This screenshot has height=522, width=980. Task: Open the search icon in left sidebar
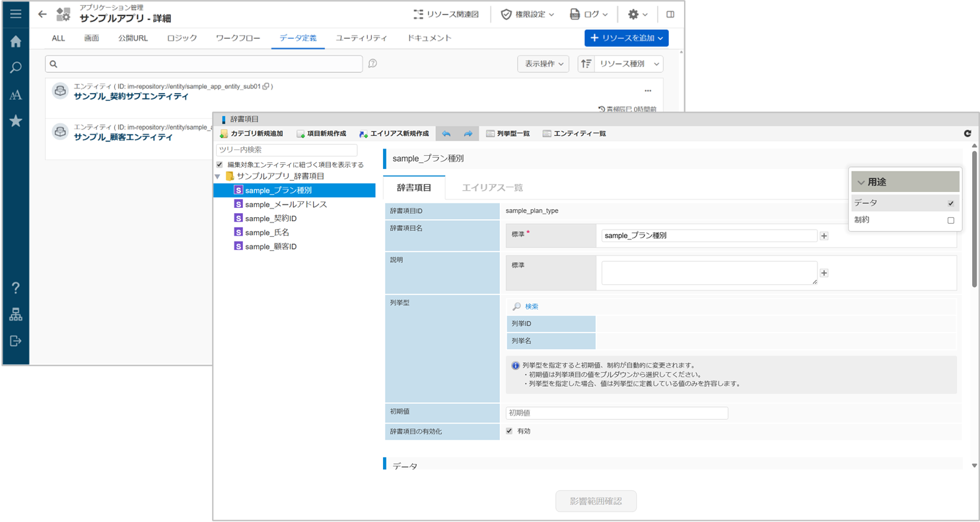coord(16,67)
